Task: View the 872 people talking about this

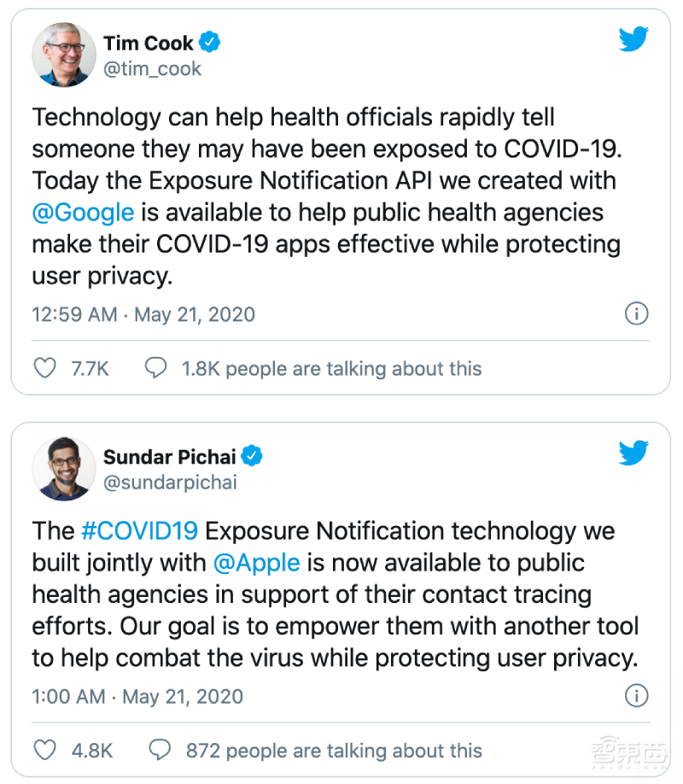Action: tap(334, 752)
